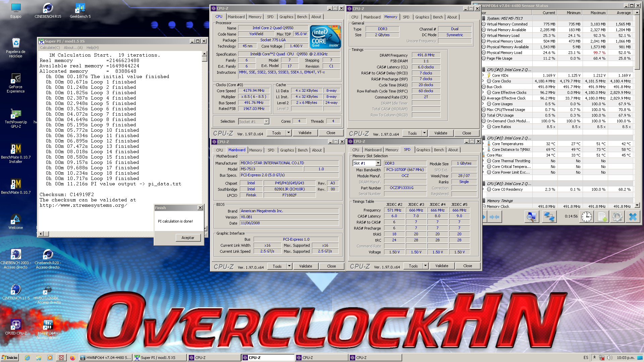Open Tools dropdown arrow in CPU tab window
The height and width of the screenshot is (362, 644).
pos(288,133)
